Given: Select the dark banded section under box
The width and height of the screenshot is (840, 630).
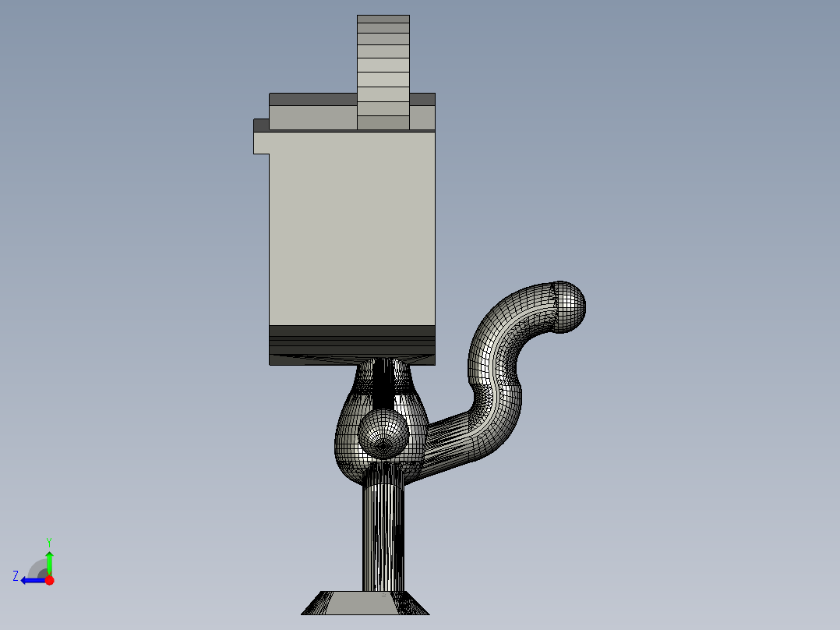Looking at the screenshot, I should coord(352,345).
